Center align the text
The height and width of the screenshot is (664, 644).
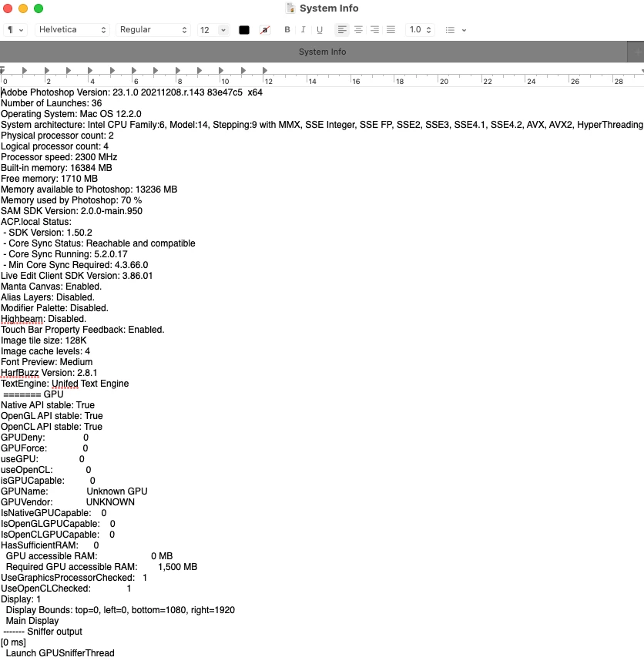pyautogui.click(x=358, y=29)
